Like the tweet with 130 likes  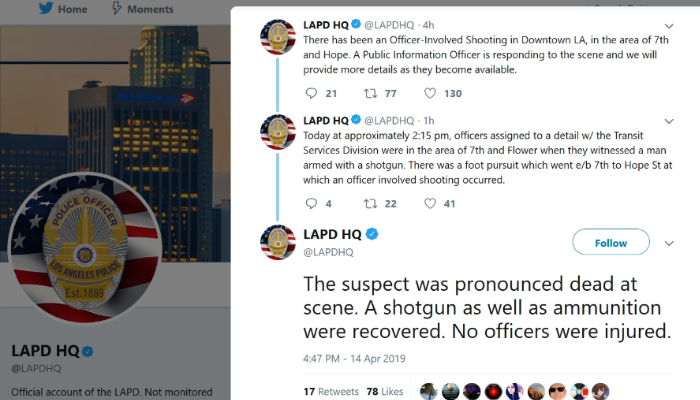[x=429, y=93]
